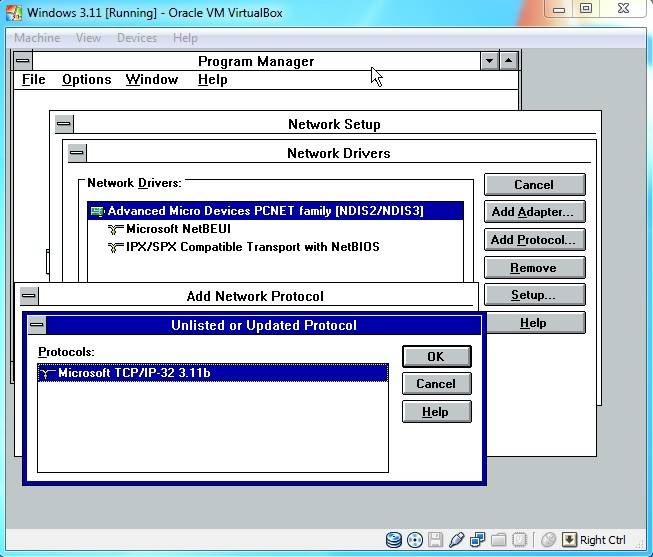Open the Program Manager control menu box
Viewport: 653px width, 557px height.
click(x=24, y=61)
